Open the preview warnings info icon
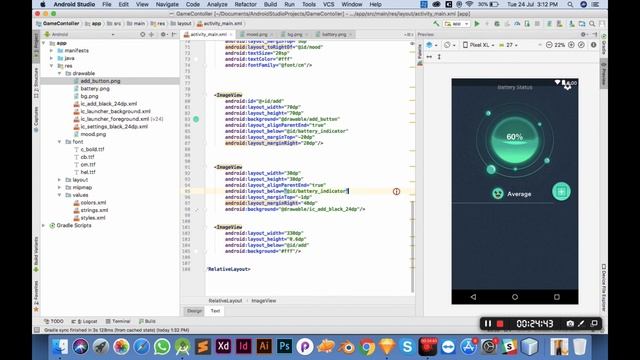Image resolution: width=640 pixels, height=360 pixels. 593,45
